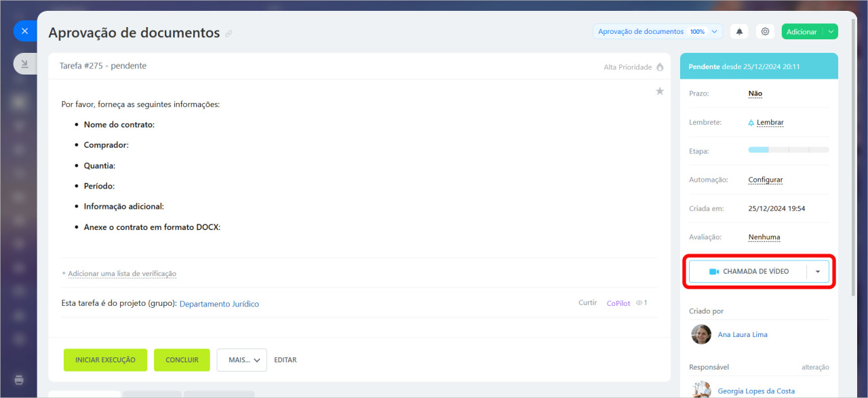Click the Curtir like link
The height and width of the screenshot is (398, 868).
click(x=587, y=303)
